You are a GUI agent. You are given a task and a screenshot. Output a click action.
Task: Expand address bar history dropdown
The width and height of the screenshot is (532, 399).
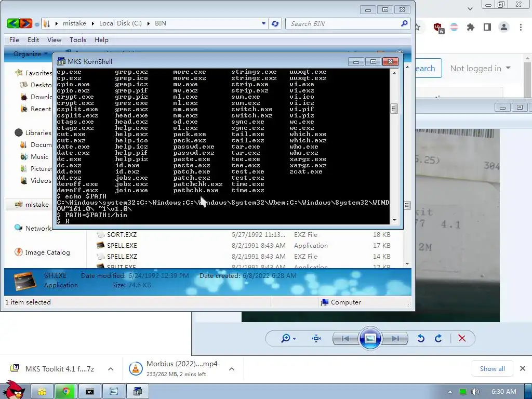[263, 23]
